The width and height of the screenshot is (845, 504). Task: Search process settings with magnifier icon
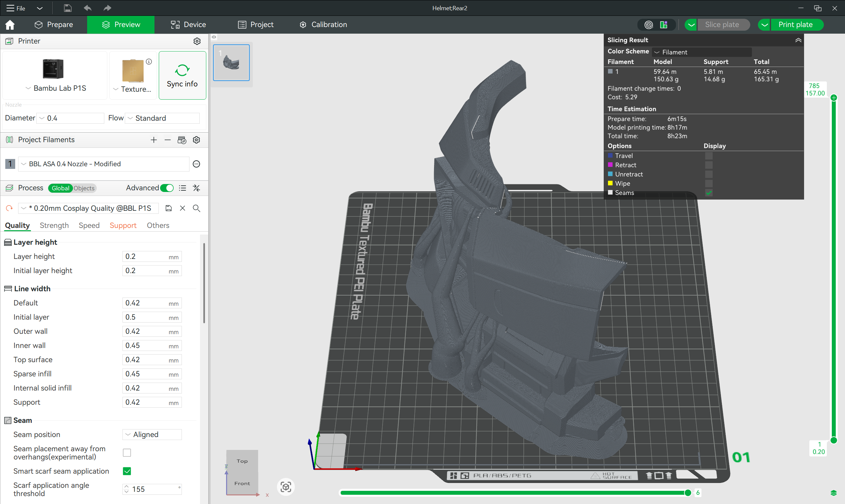pyautogui.click(x=196, y=208)
